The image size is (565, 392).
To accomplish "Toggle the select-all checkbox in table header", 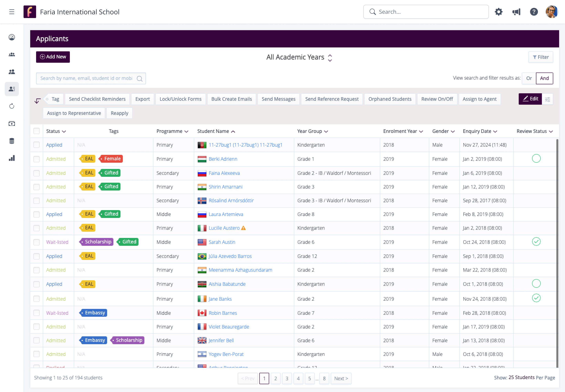I will coord(36,131).
